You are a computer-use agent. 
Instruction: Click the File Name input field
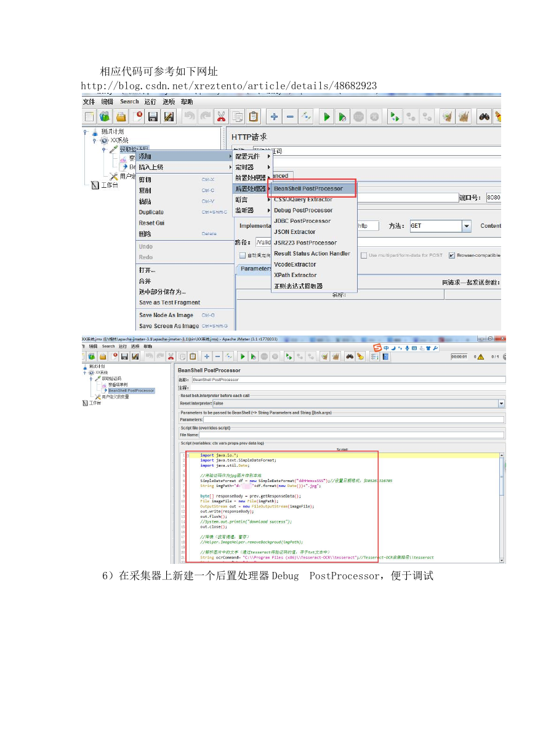click(x=351, y=435)
